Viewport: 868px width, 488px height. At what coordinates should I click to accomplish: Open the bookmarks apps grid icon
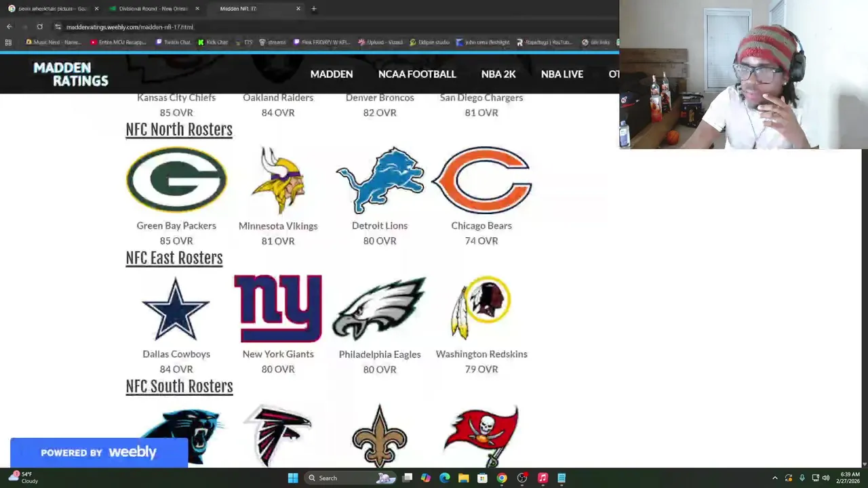click(x=8, y=42)
